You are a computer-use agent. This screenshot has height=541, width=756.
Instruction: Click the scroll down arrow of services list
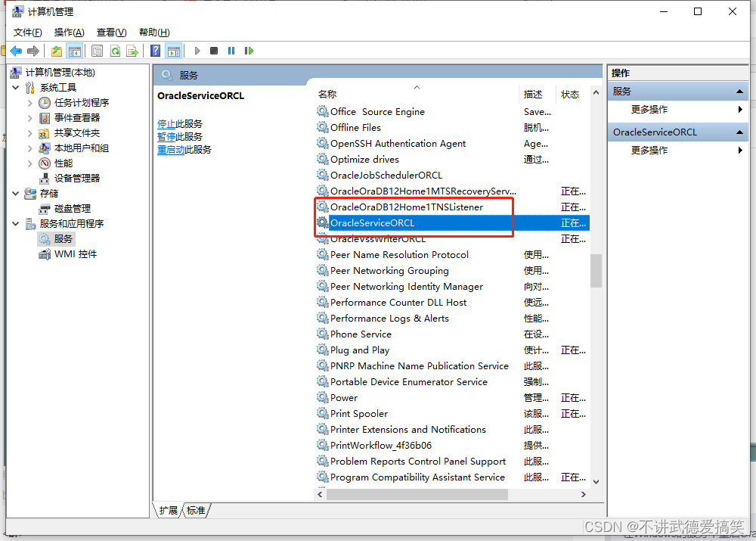[596, 482]
